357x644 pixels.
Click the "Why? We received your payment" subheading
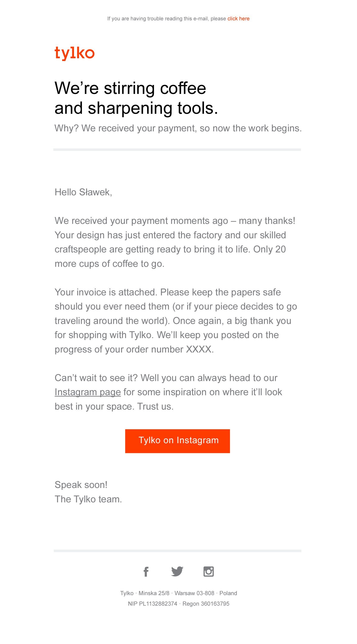click(178, 128)
